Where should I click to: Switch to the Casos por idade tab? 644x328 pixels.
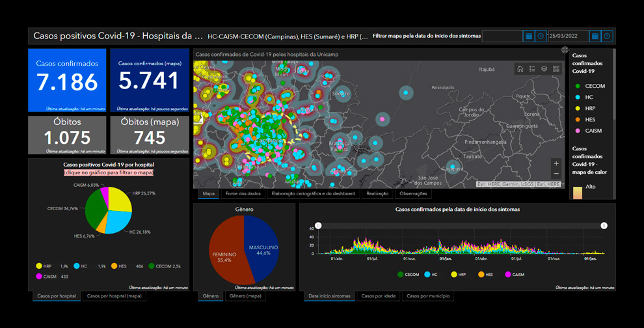tap(378, 296)
